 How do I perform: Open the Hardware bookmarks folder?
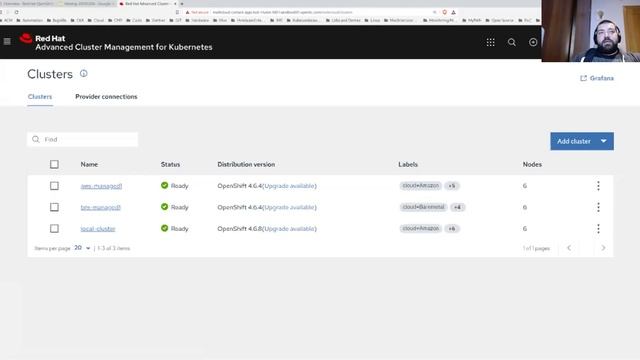coord(197,20)
